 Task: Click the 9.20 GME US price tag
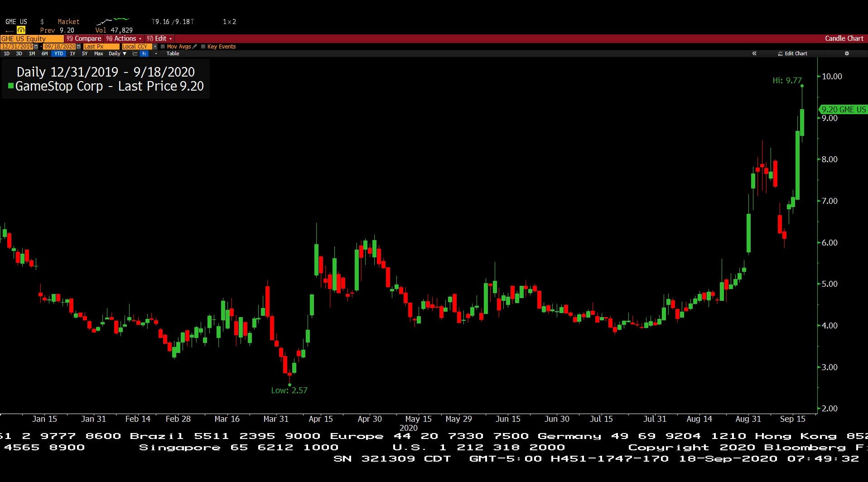(x=843, y=110)
